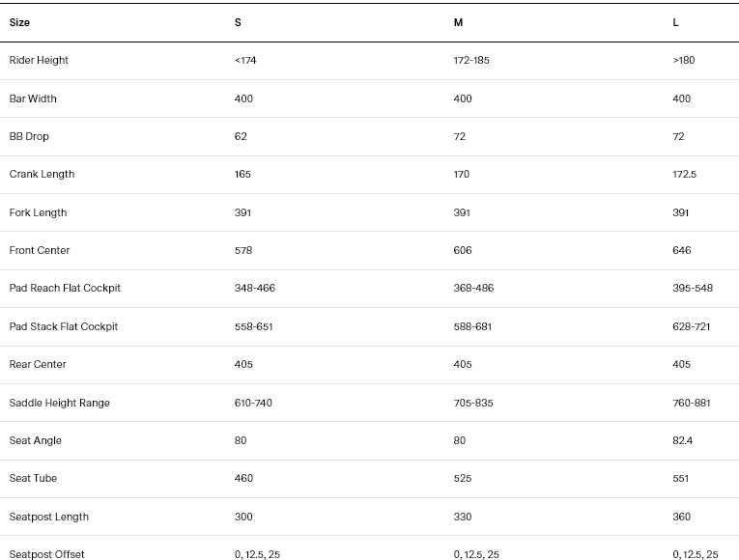Screen dimensions: 739x560
Task: Select Saddle Height Range value 705-835
Action: point(473,403)
